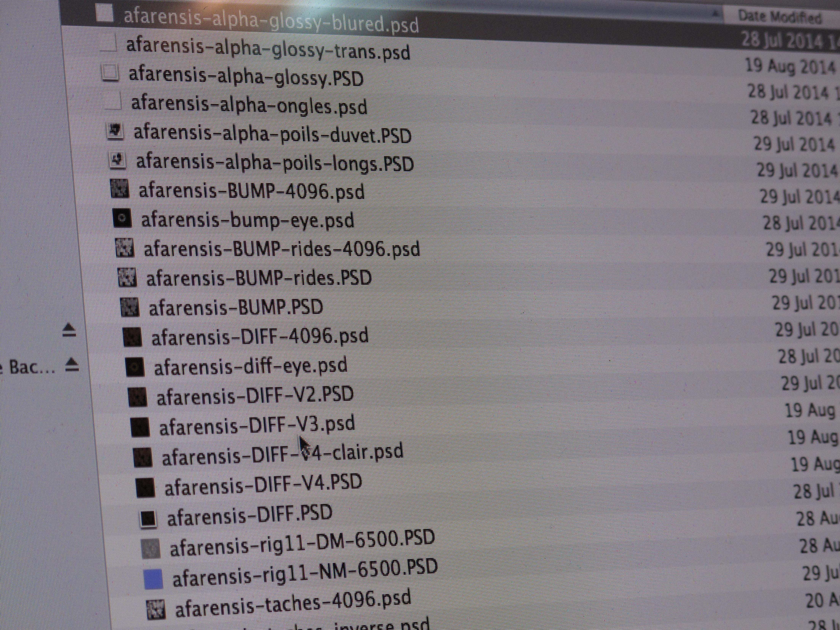Select file afarensis-rig11-NM-6500.PSD
The image size is (840, 630).
[305, 574]
